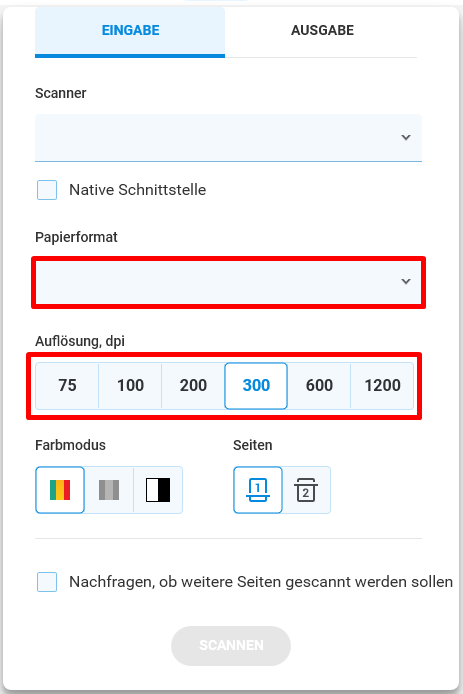
Task: Set resolution to 75 dpi
Action: (x=67, y=386)
